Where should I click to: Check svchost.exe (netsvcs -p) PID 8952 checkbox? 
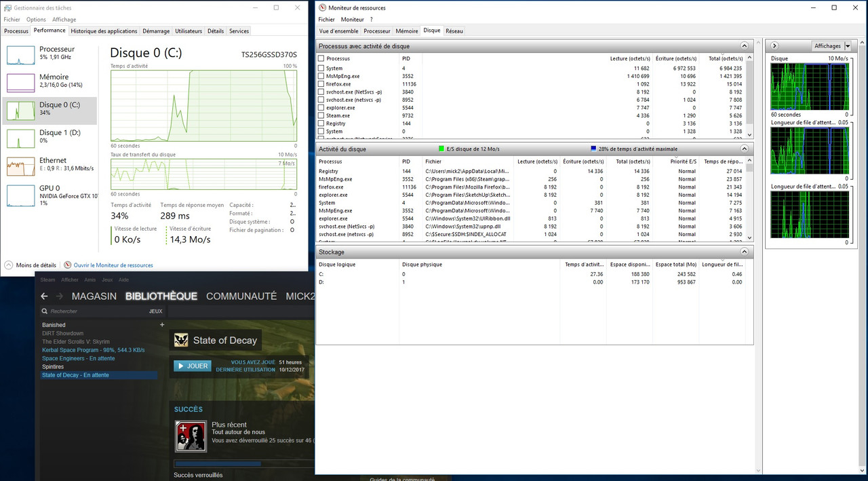pyautogui.click(x=321, y=100)
